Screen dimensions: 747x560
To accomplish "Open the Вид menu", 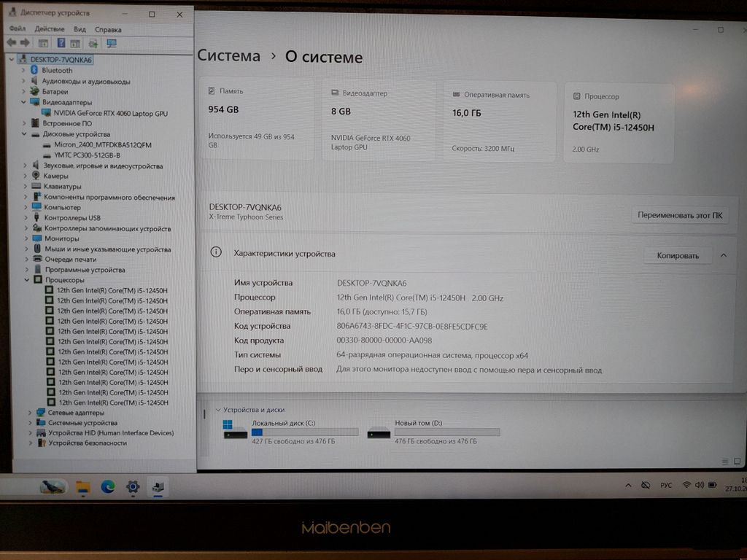I will click(80, 29).
